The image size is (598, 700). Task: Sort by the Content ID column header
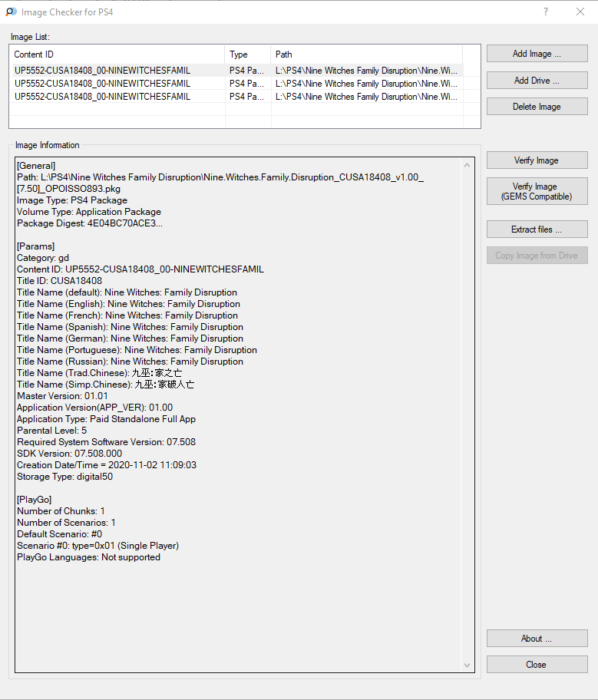pos(117,54)
